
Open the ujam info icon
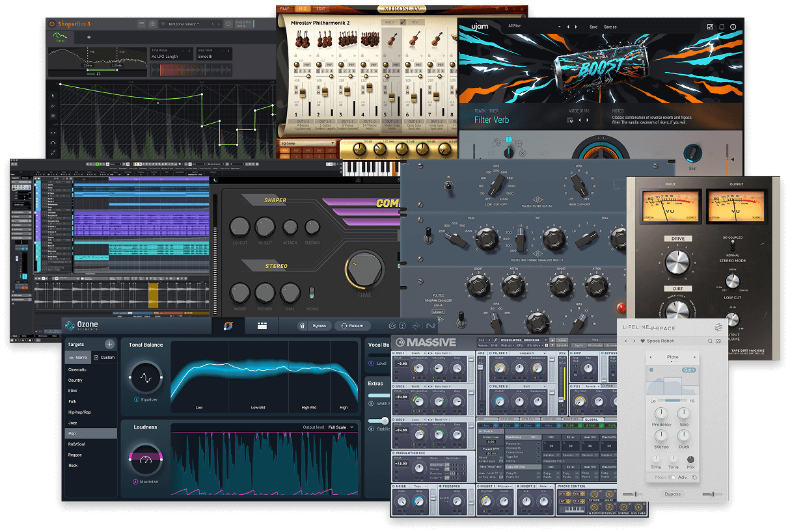(x=733, y=27)
